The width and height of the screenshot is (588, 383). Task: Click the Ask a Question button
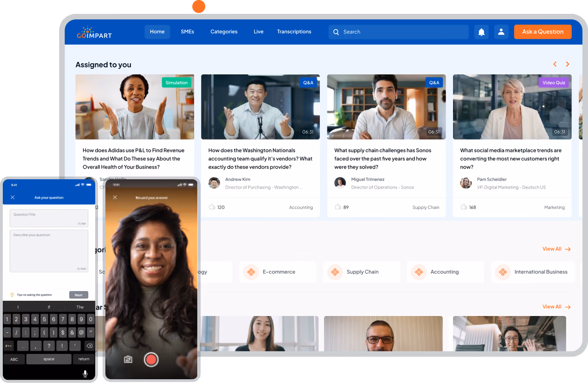point(543,32)
